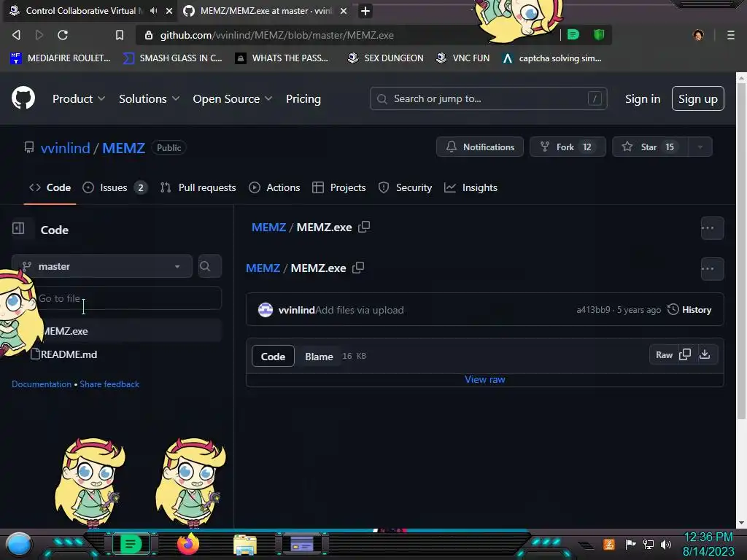Open the Raw file view
Image resolution: width=747 pixels, height=560 pixels.
tap(664, 355)
